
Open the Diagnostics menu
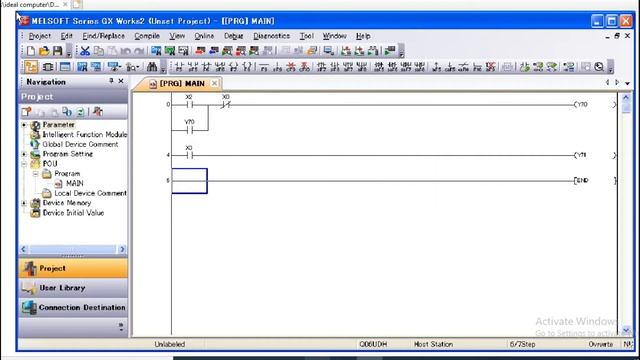[x=271, y=36]
